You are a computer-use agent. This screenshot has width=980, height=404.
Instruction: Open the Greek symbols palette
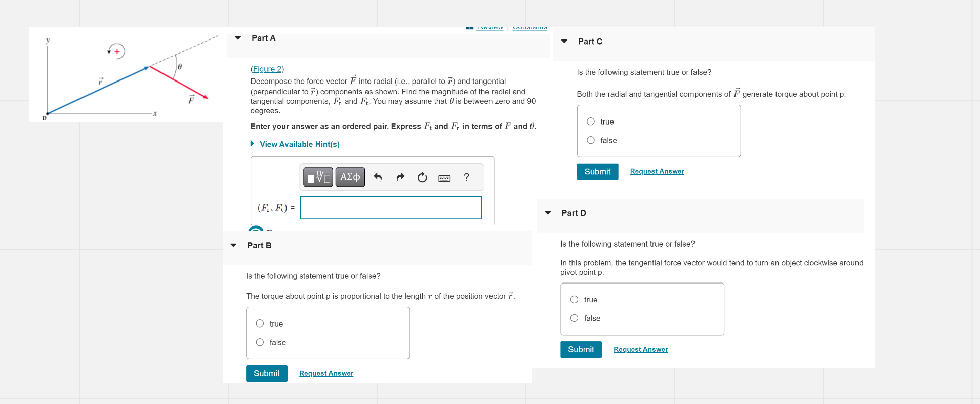click(350, 177)
